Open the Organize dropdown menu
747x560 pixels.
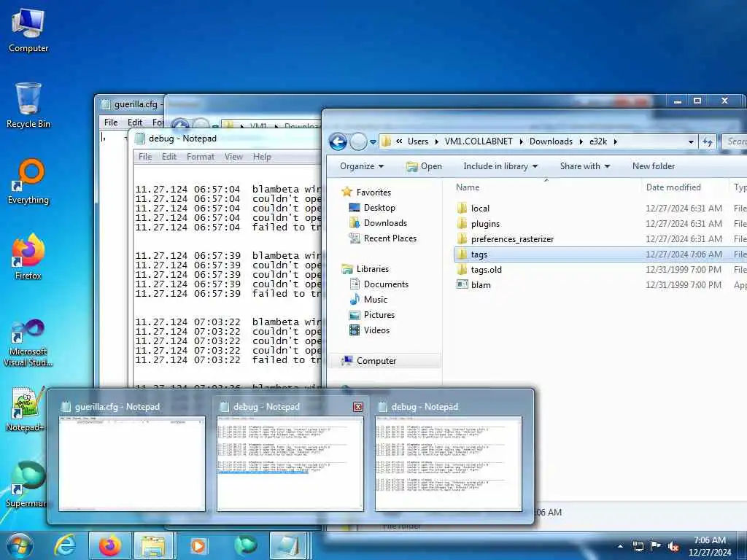tap(362, 166)
